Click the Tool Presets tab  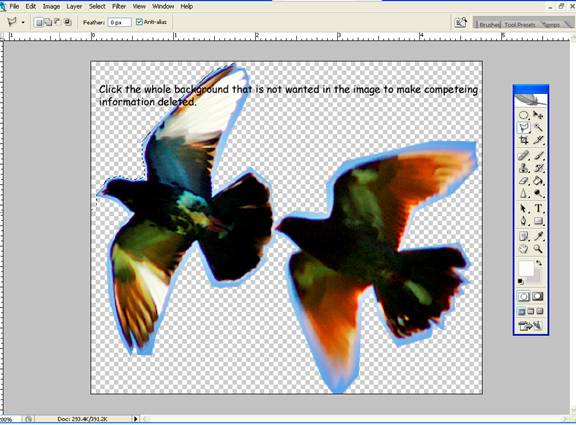tap(519, 25)
